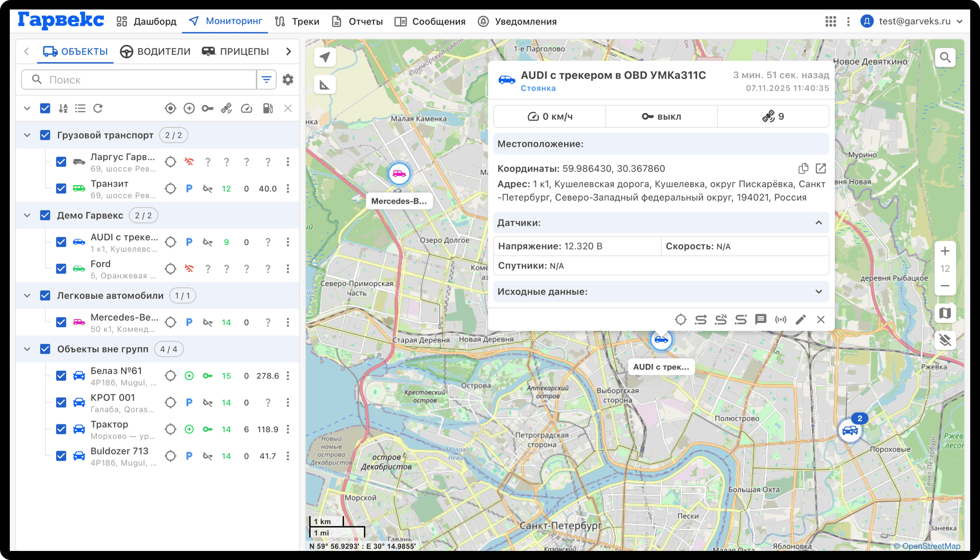Open the map layers button
Screen dimensions: 980x560
[945, 313]
